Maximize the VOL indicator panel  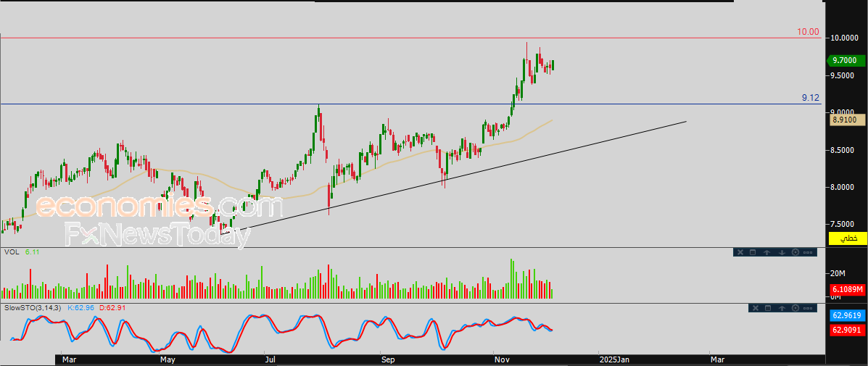pyautogui.click(x=753, y=252)
